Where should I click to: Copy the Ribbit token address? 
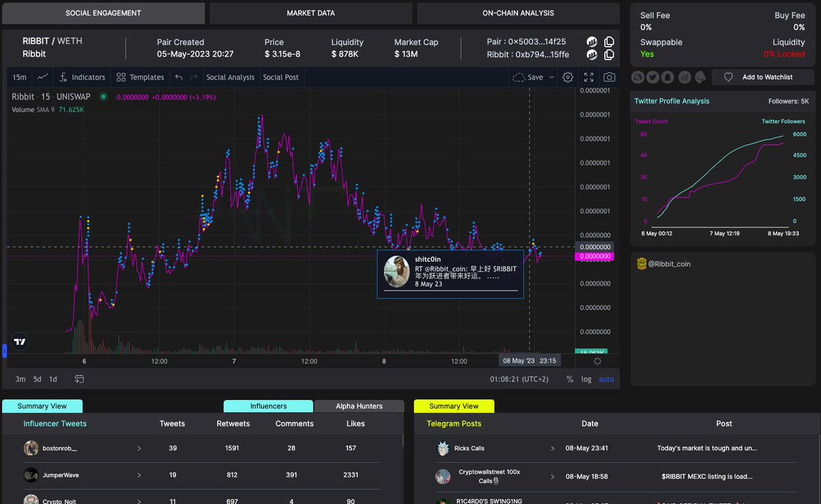click(609, 55)
